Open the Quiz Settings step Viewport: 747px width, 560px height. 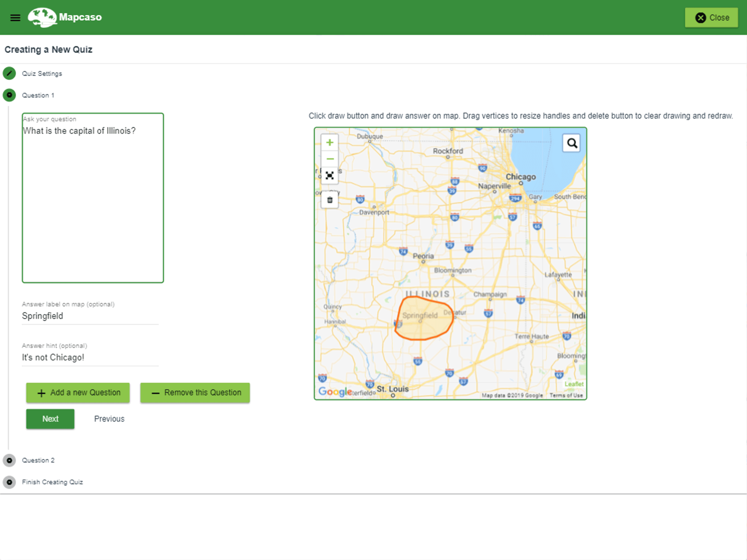42,74
